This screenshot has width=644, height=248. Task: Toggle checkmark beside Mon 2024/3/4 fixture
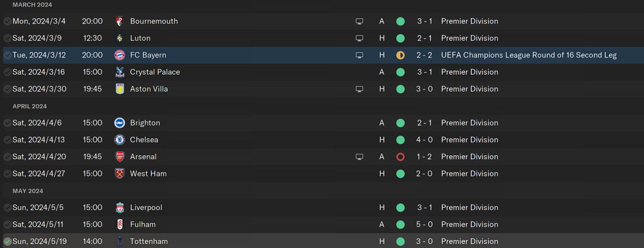8,21
